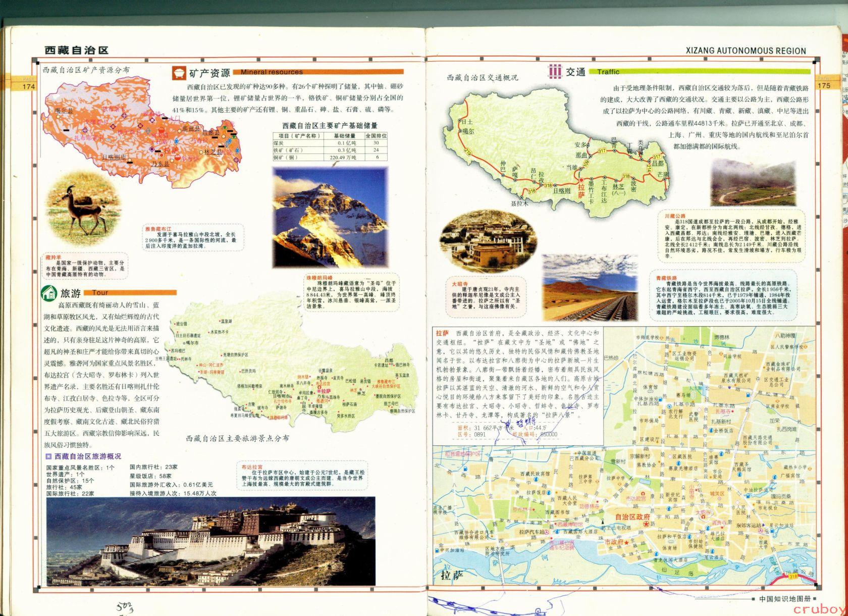The width and height of the screenshot is (848, 616).
Task: Click the red star symbol at 自治区政府
Action: (x=646, y=525)
